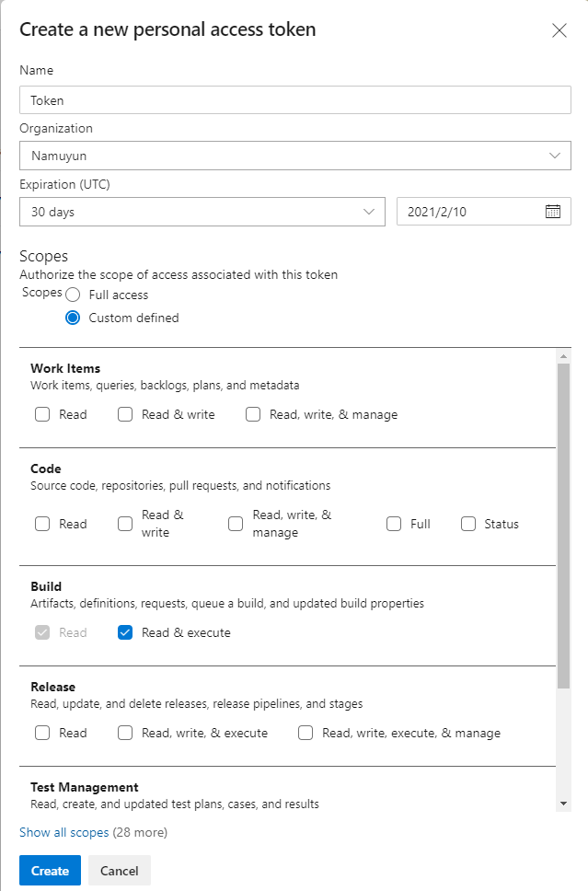Check the Code Full permission box
Viewport: 588px width, 891px height.
coord(394,524)
